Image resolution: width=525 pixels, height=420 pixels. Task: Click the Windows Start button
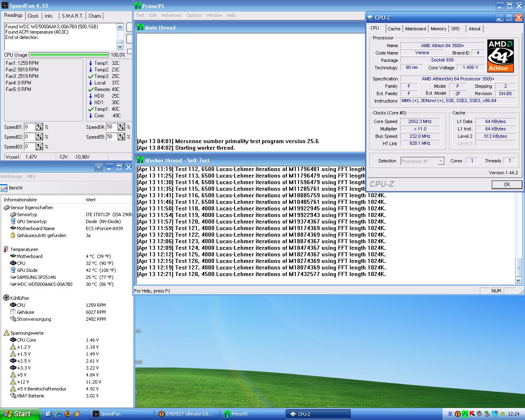pos(20,414)
